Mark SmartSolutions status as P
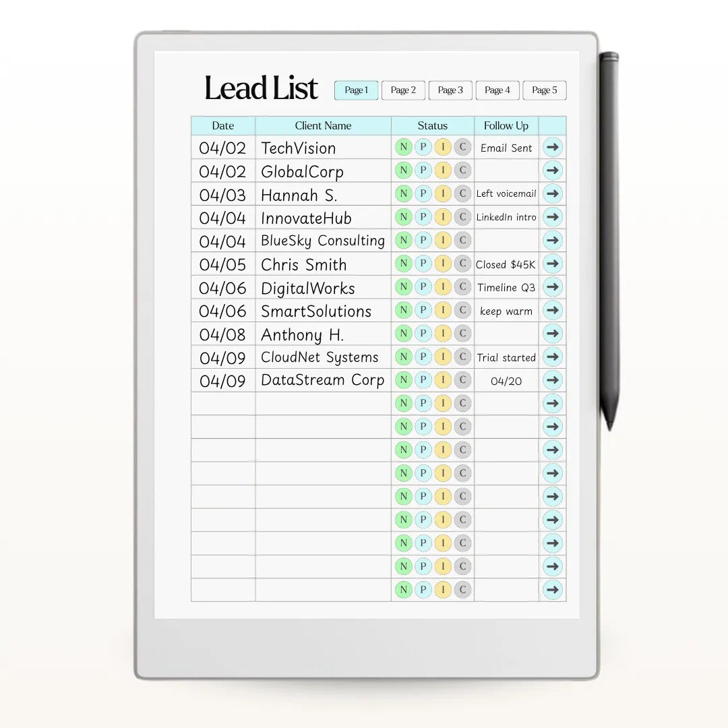The image size is (728, 728). click(423, 310)
